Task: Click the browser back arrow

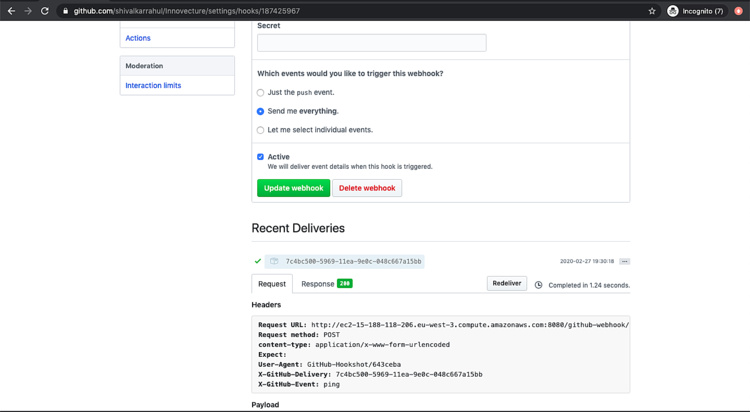Action: pos(10,11)
